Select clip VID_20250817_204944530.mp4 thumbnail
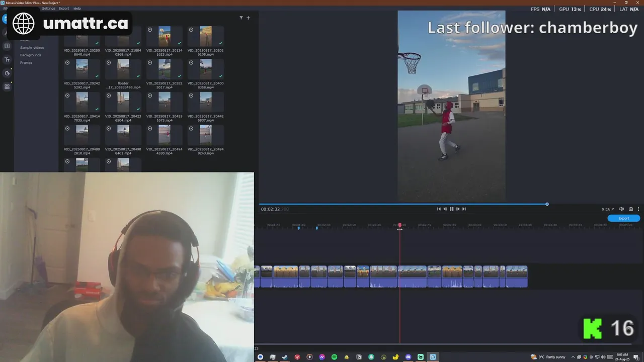The image size is (644, 362). (165, 135)
